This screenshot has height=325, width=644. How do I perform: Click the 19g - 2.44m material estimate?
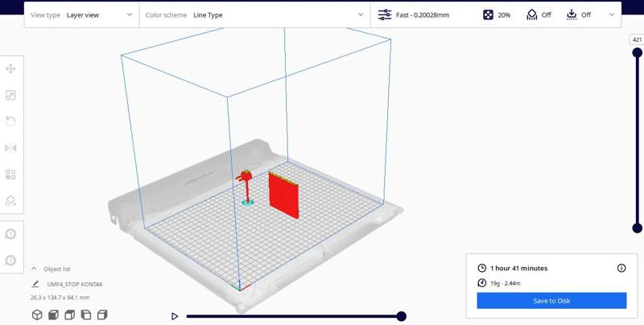click(506, 283)
